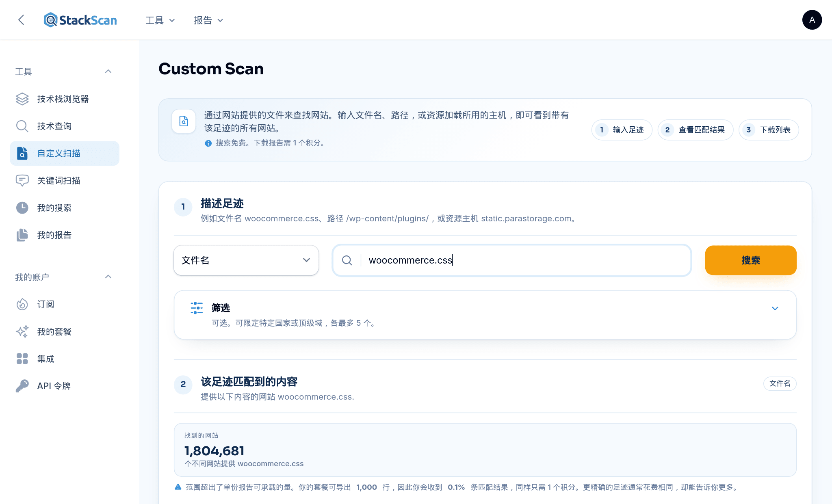Click the magnifier icon inside the search field
The height and width of the screenshot is (504, 832).
[x=347, y=260]
